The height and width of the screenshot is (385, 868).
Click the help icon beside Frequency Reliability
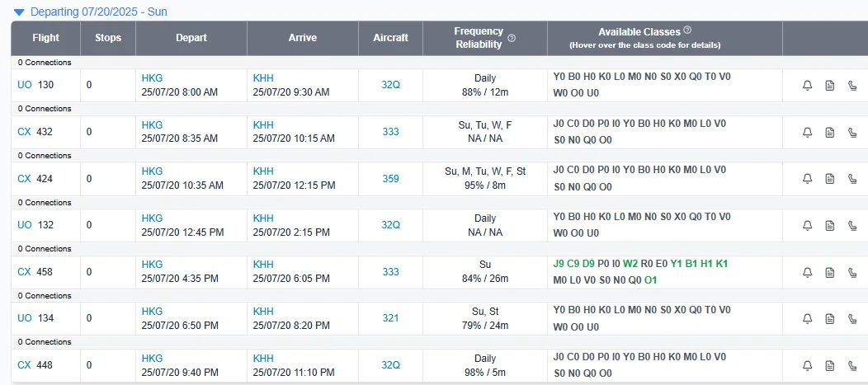tap(512, 38)
